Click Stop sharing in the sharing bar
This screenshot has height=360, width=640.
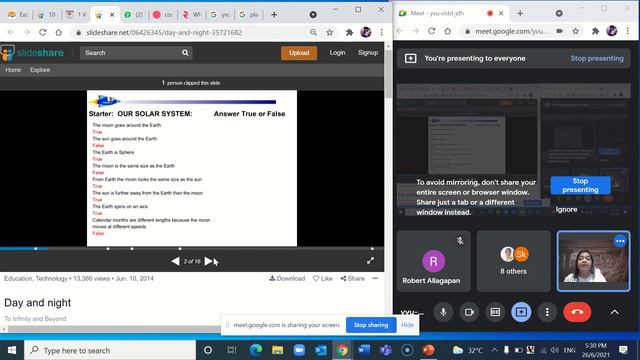click(x=371, y=325)
